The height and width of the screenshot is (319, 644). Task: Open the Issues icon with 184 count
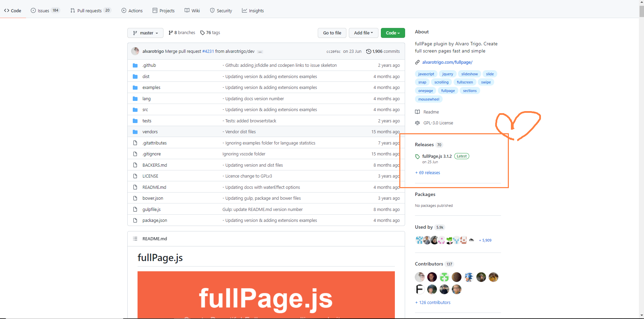pyautogui.click(x=32, y=11)
